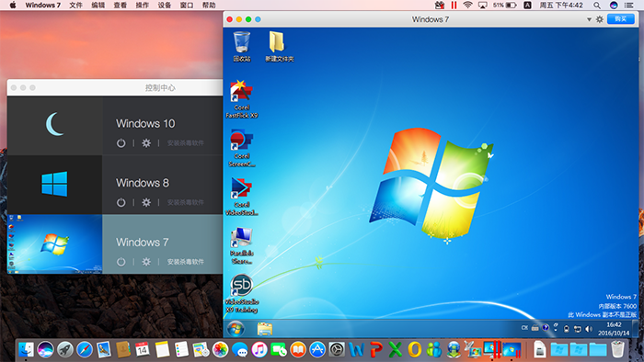Screen dimensions: 644x362
Task: Open the input method menu in menu bar
Action: click(527, 5)
